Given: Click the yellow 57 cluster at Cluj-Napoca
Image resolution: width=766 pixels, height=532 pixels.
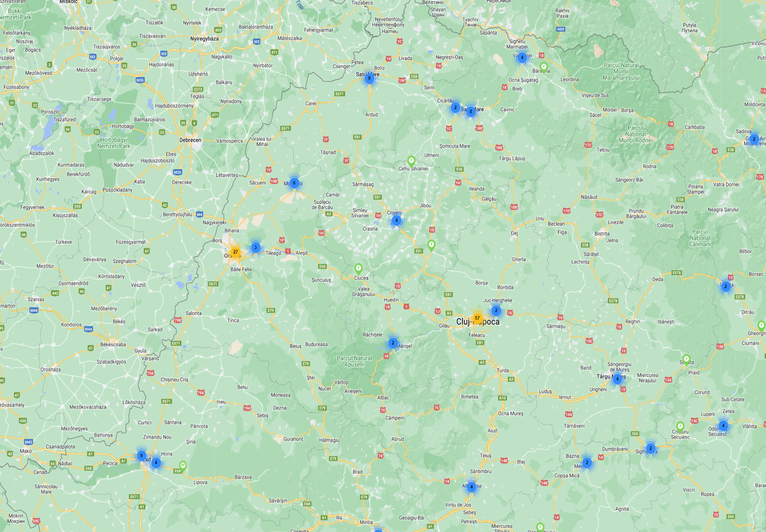Looking at the screenshot, I should [477, 318].
